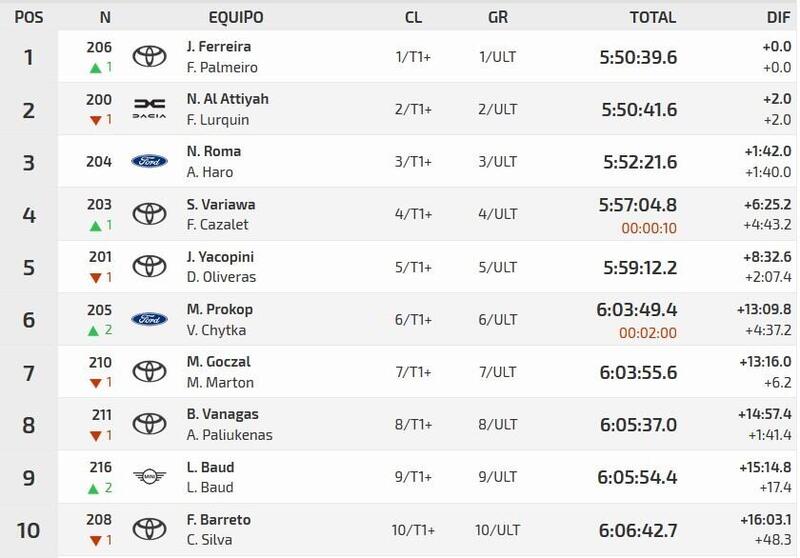Click the green up arrow under number 206
The width and height of the screenshot is (800, 558).
pos(95,67)
